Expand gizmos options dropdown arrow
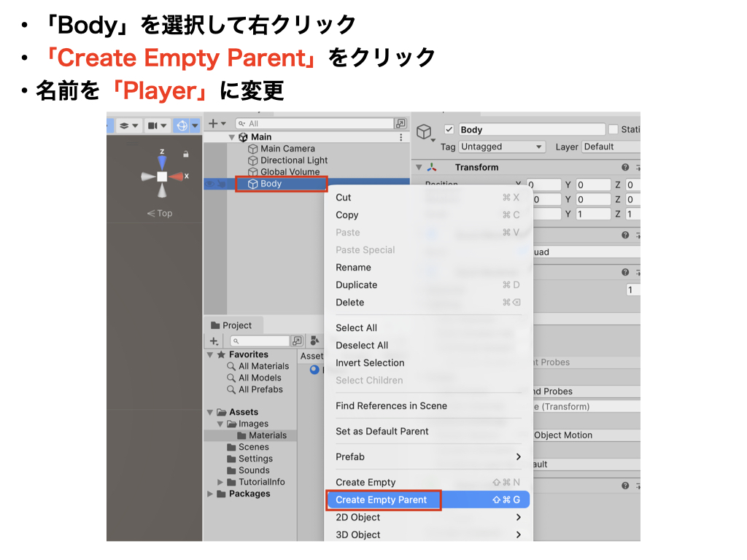The height and width of the screenshot is (560, 747). [195, 125]
